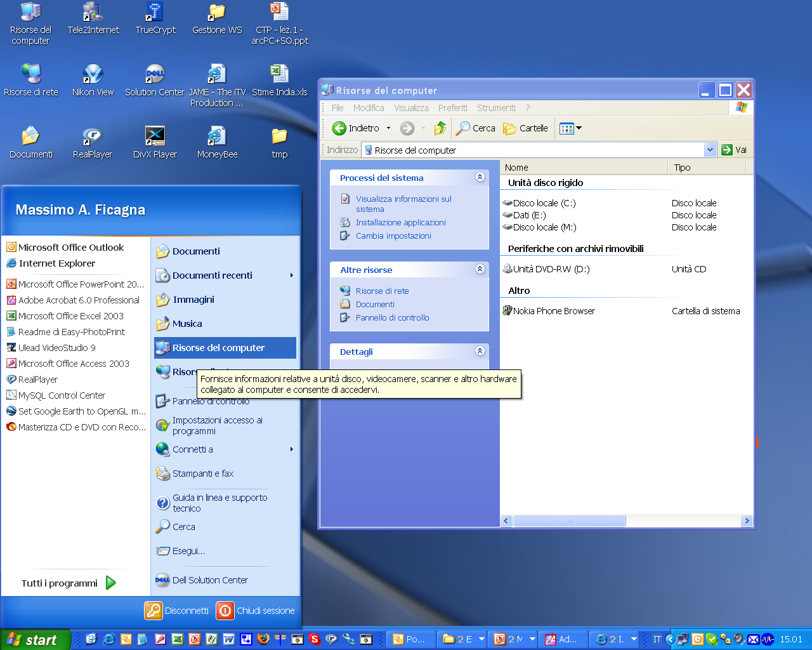Screen dimensions: 812x650
Task: Collapse the Processi del sistema panel
Action: click(x=480, y=177)
